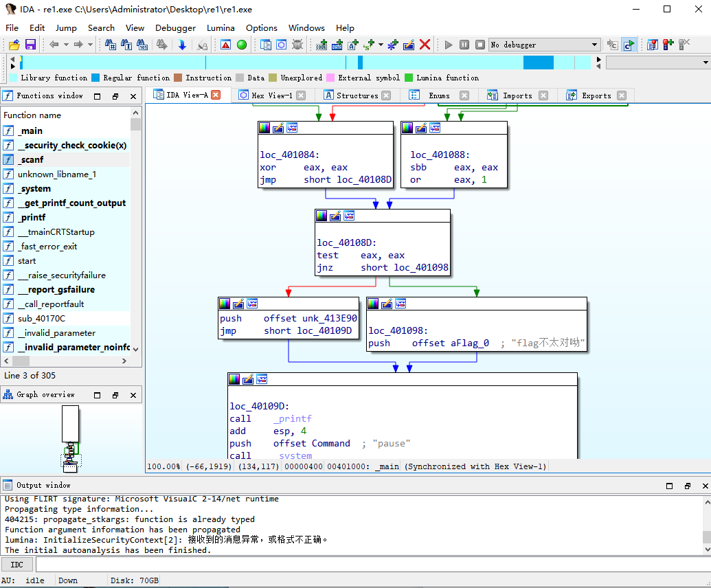Switch to the Hex View-1 tab

pyautogui.click(x=271, y=95)
